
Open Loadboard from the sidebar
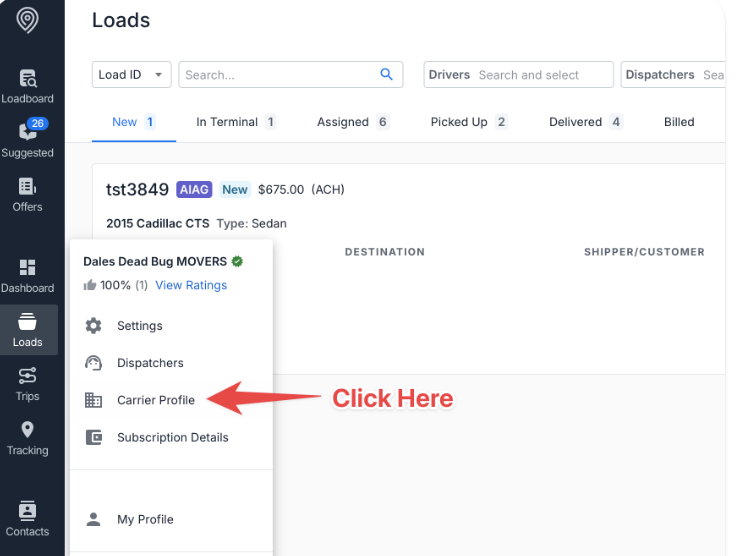[x=27, y=87]
